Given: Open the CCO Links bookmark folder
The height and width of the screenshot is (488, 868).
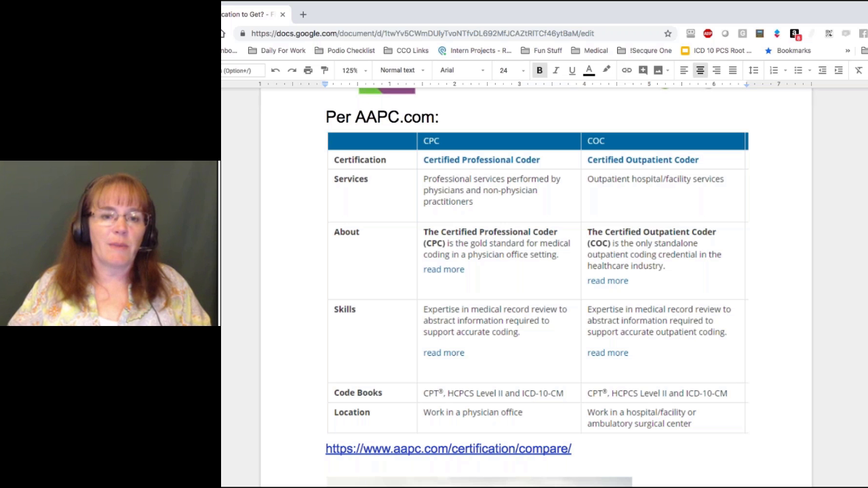Looking at the screenshot, I should 406,51.
